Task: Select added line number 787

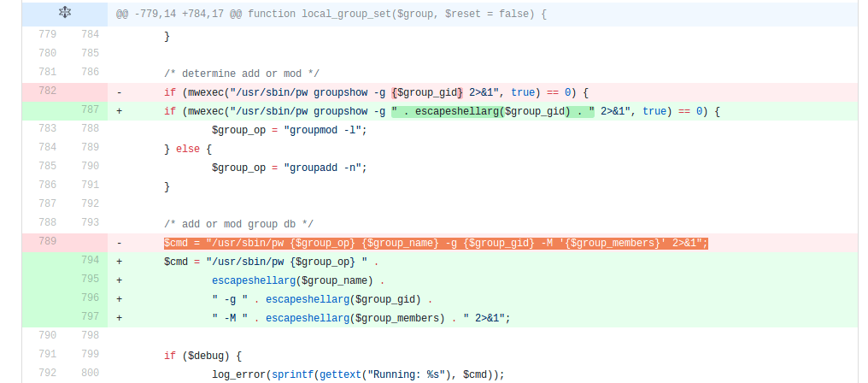Action: click(x=90, y=110)
